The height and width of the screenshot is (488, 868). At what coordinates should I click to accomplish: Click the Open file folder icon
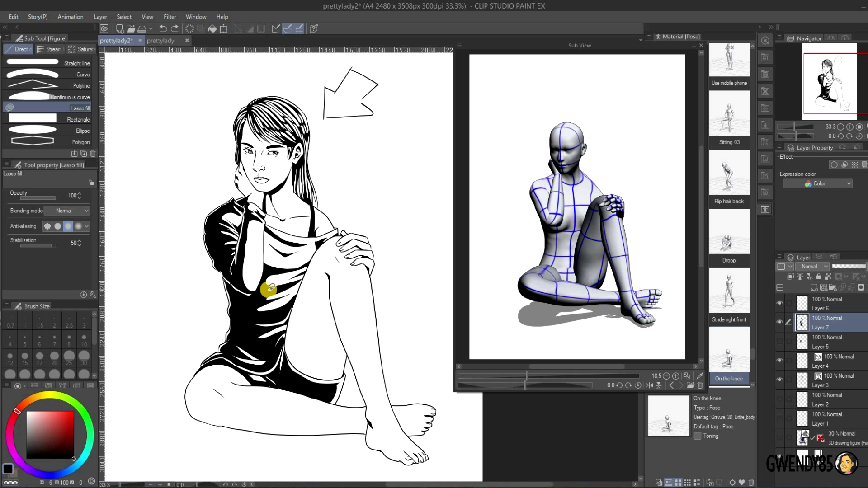(x=131, y=28)
